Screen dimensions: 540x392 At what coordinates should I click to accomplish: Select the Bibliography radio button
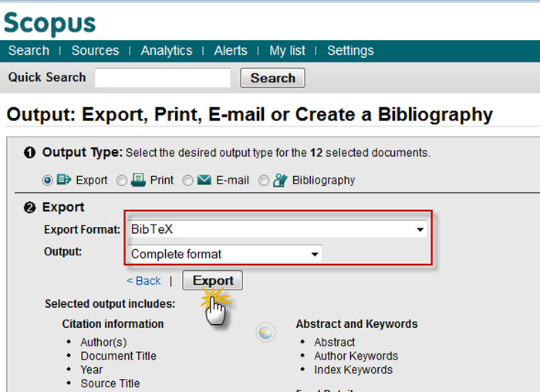click(x=264, y=180)
